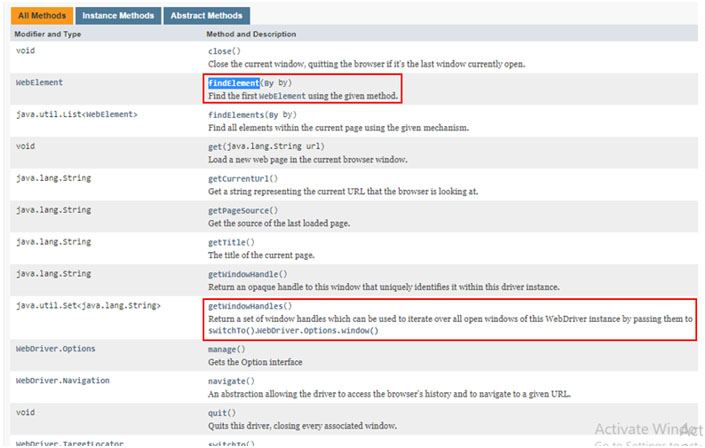705x448 pixels.
Task: Open the findElement method link
Action: tap(234, 83)
